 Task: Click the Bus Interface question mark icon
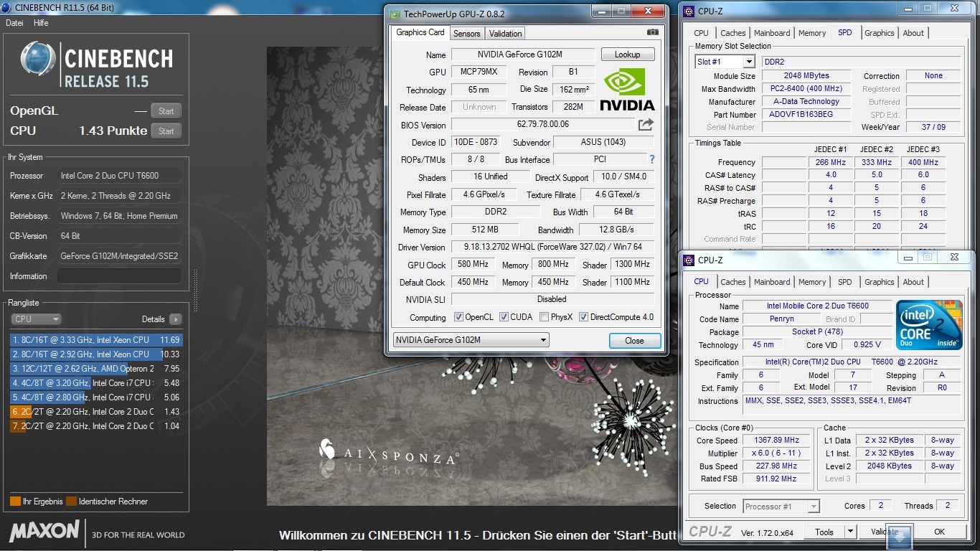point(651,159)
